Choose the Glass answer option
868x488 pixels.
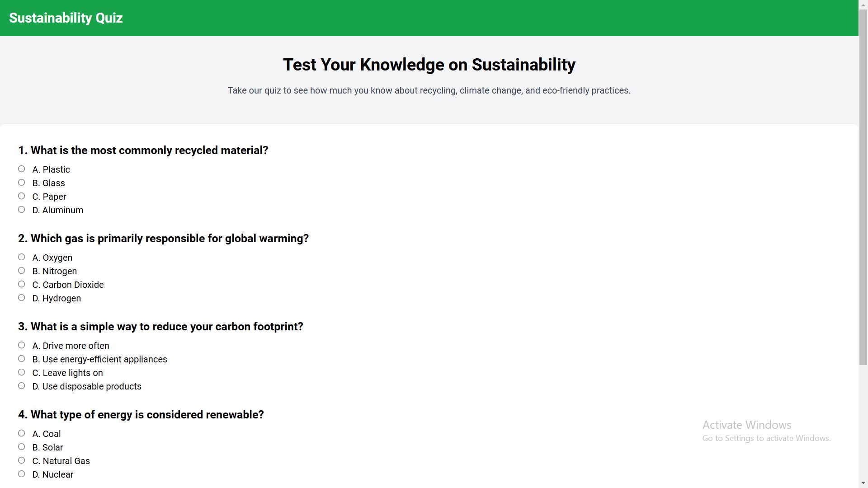(22, 183)
